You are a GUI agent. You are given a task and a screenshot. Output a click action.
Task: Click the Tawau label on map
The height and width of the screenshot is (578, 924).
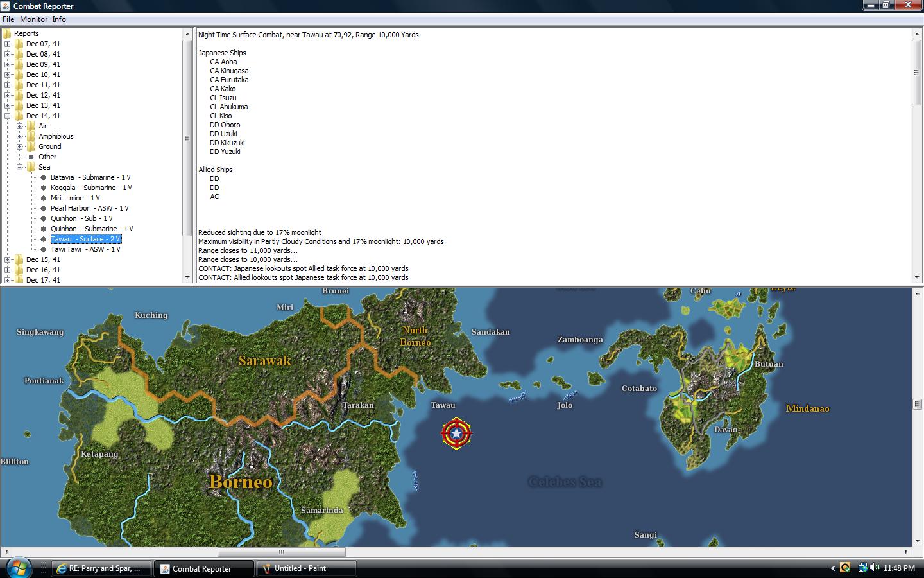click(x=443, y=405)
